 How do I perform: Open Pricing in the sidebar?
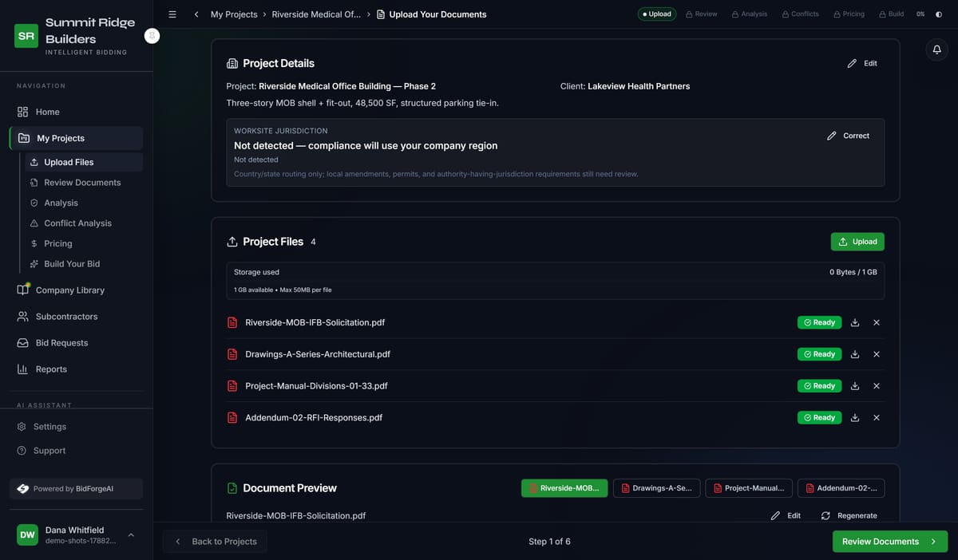[84, 243]
